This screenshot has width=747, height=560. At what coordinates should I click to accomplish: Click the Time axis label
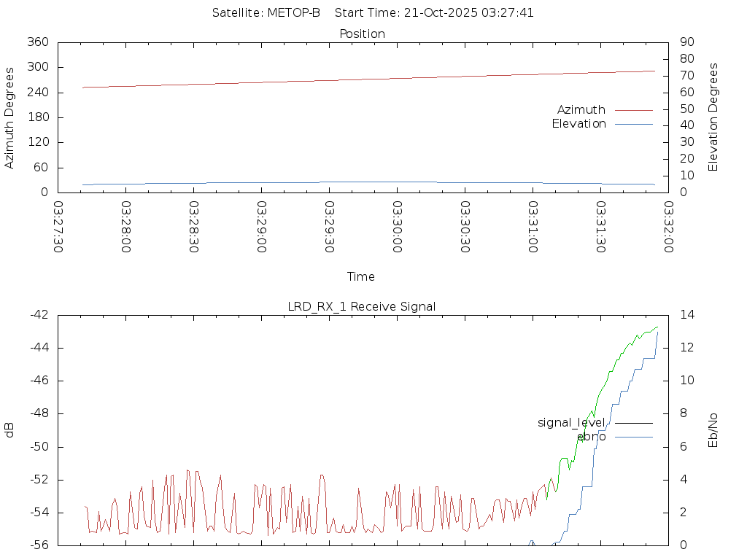point(361,277)
